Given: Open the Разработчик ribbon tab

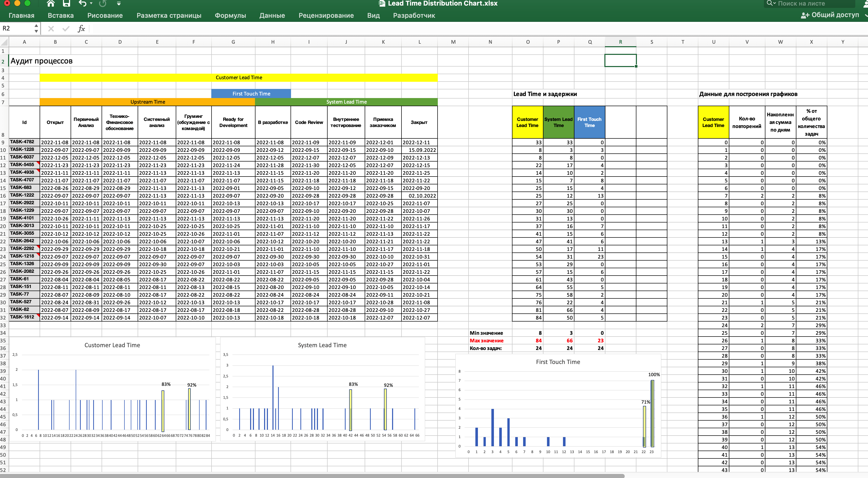Looking at the screenshot, I should point(414,15).
